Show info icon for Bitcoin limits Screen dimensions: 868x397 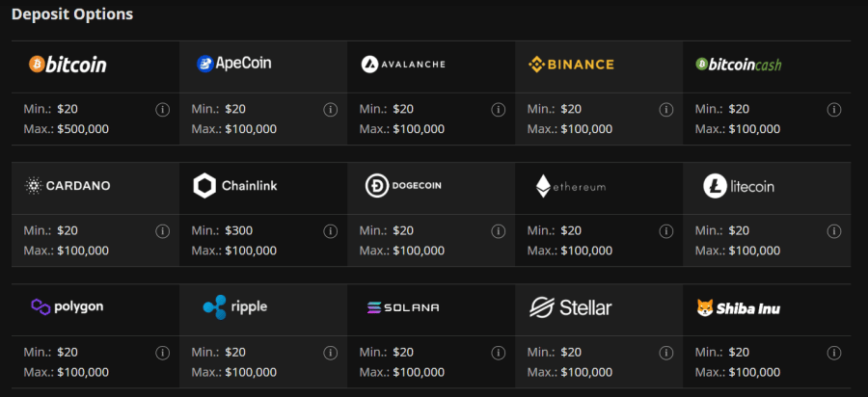[162, 110]
